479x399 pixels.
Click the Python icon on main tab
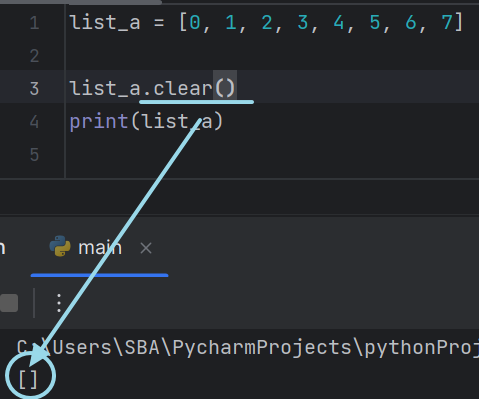click(x=60, y=246)
